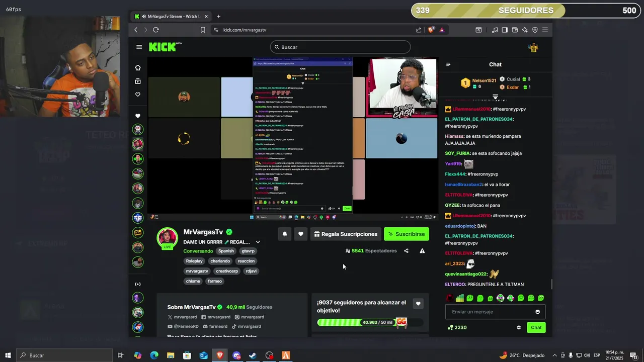Open the X mrvargasrd social link
644x362 pixels.
(182, 317)
